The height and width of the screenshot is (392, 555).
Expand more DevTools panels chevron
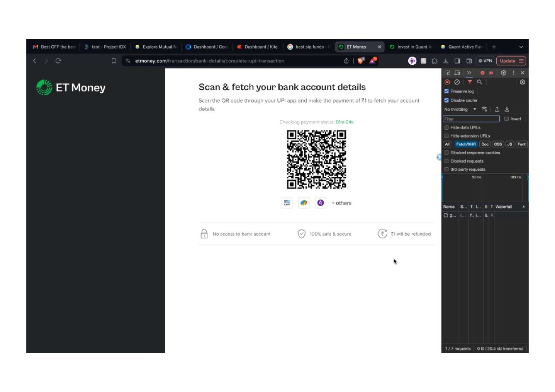coord(469,73)
